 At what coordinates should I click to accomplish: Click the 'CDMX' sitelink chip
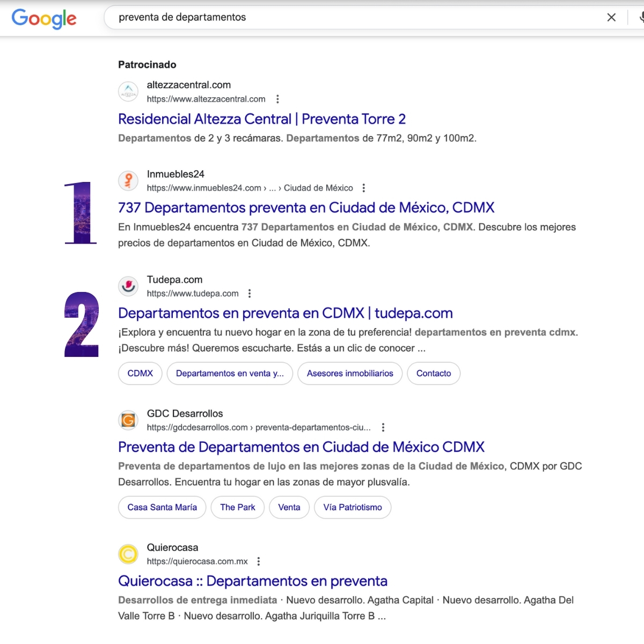click(x=140, y=374)
